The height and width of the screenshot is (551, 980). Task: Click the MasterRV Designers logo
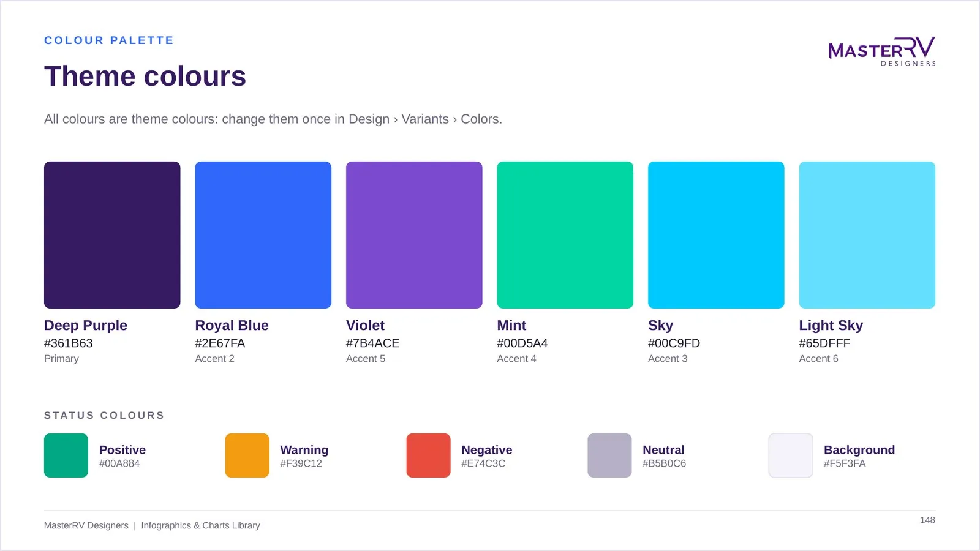882,51
